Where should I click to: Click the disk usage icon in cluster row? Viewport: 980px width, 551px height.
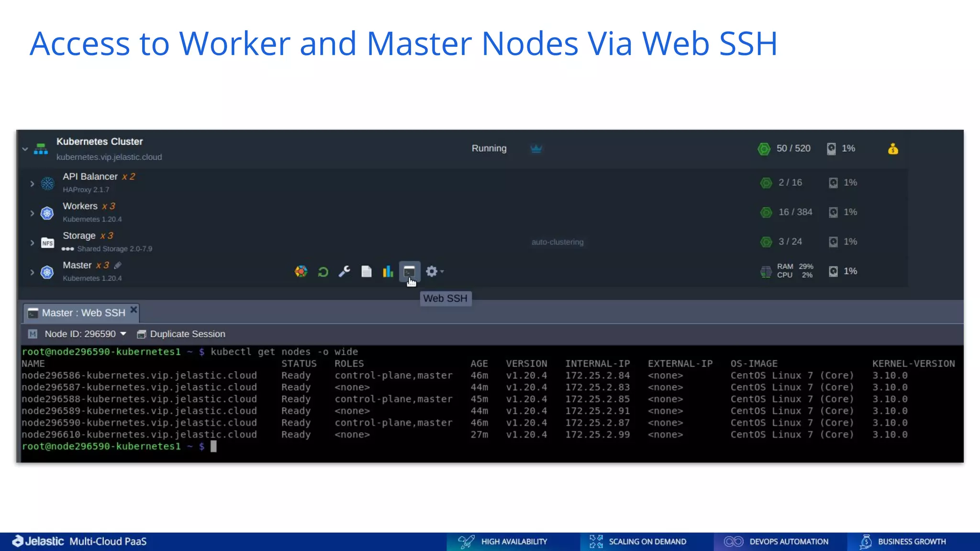pos(832,149)
